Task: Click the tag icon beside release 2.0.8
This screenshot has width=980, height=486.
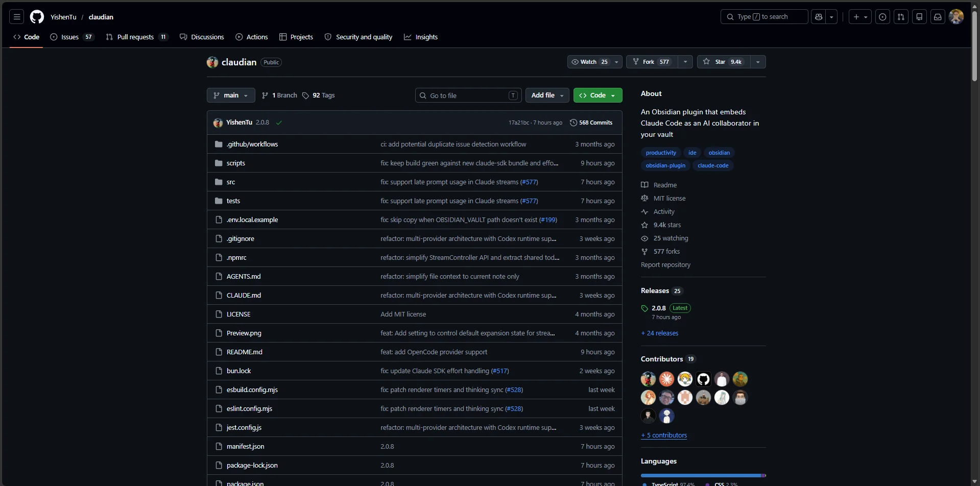Action: 644,308
